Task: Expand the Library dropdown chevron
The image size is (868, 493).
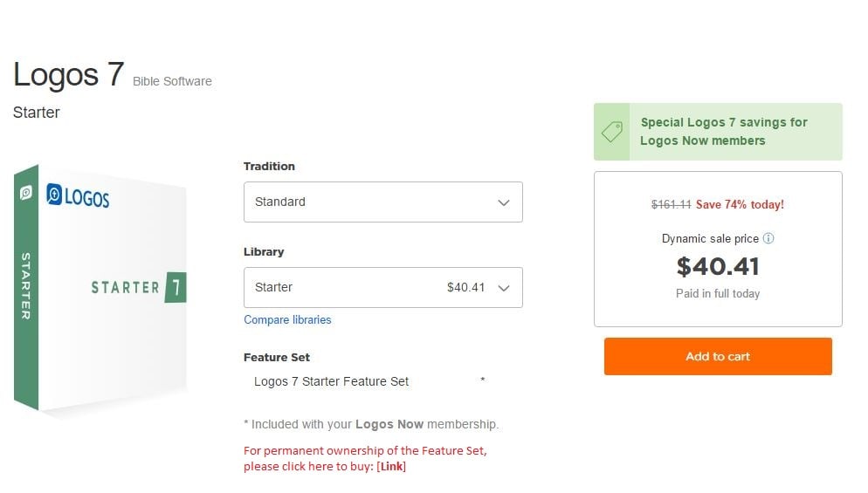Action: [503, 288]
